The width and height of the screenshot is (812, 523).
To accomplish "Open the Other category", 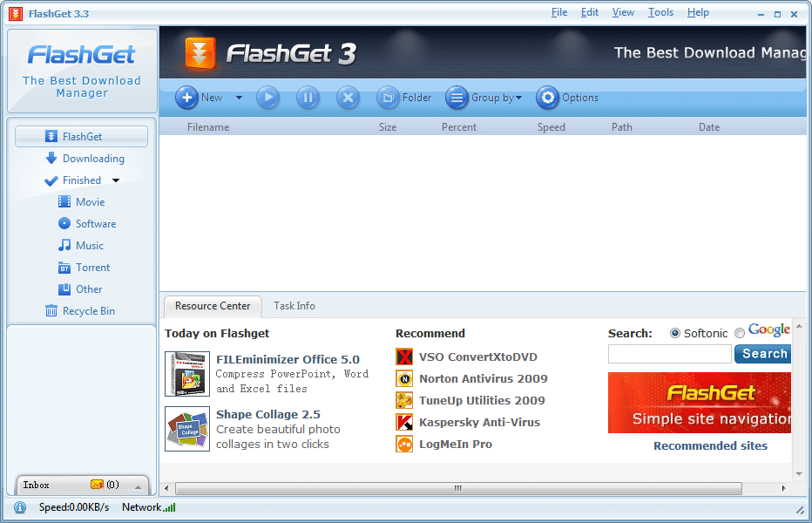I will click(80, 289).
